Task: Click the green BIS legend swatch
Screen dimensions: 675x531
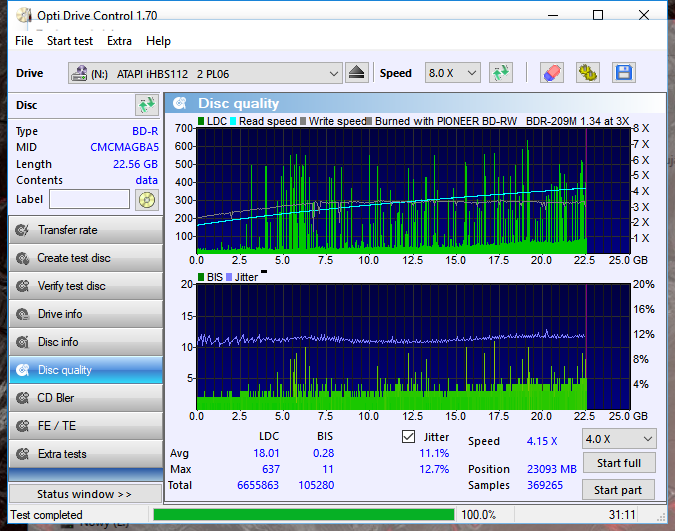Action: point(201,277)
